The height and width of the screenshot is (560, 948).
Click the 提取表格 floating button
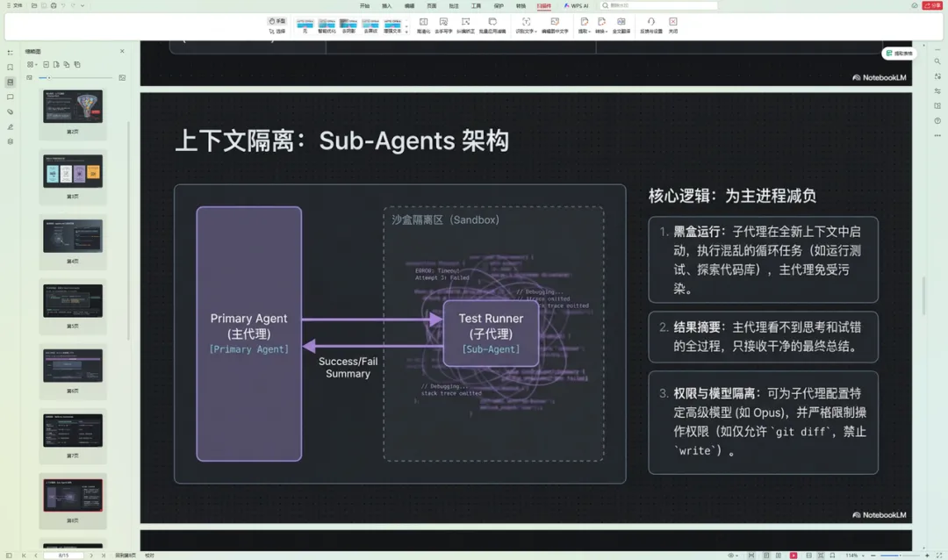click(900, 54)
